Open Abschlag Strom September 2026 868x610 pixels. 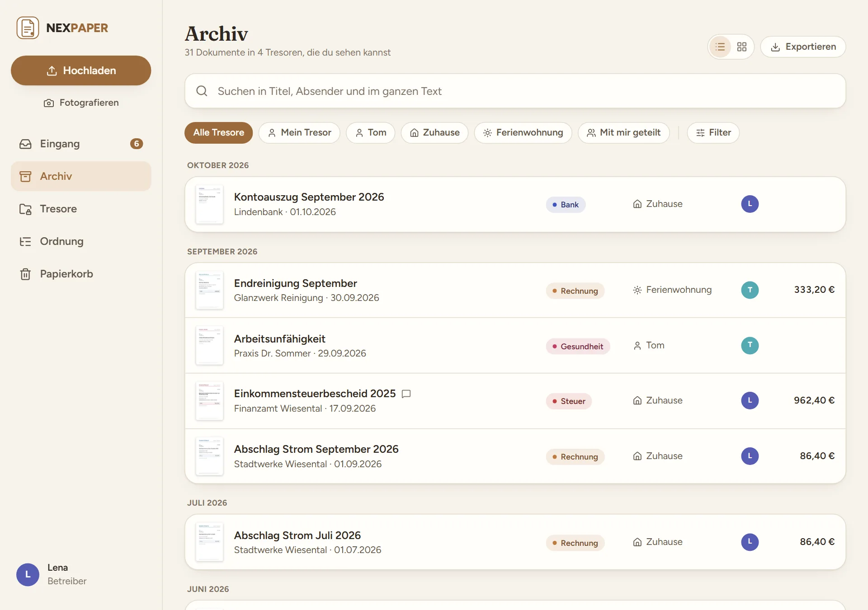coord(515,456)
